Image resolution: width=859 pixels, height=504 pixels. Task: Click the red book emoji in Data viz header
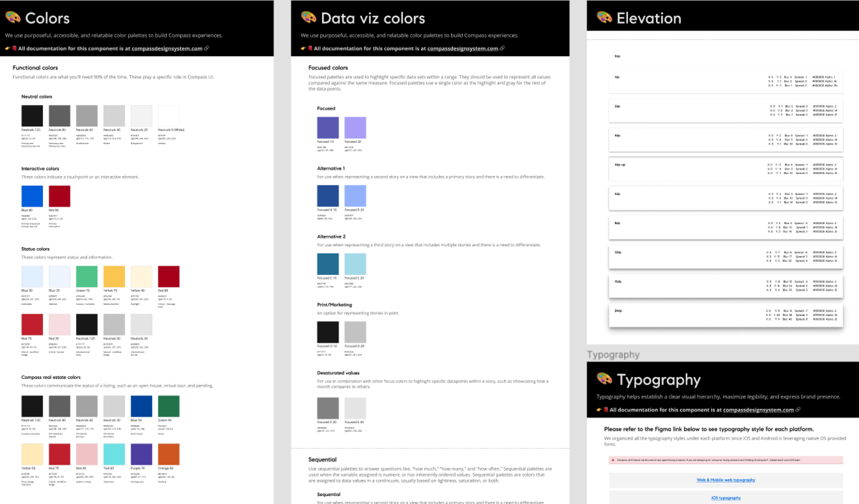[310, 49]
